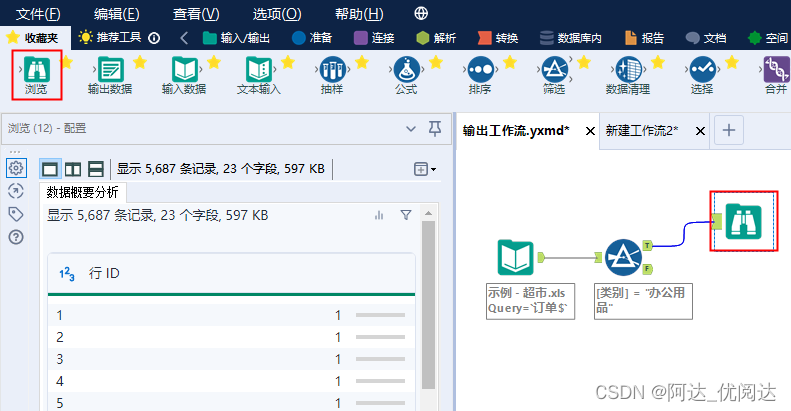791x411 pixels.
Task: Open the 数据库内 tool category
Action: point(570,38)
